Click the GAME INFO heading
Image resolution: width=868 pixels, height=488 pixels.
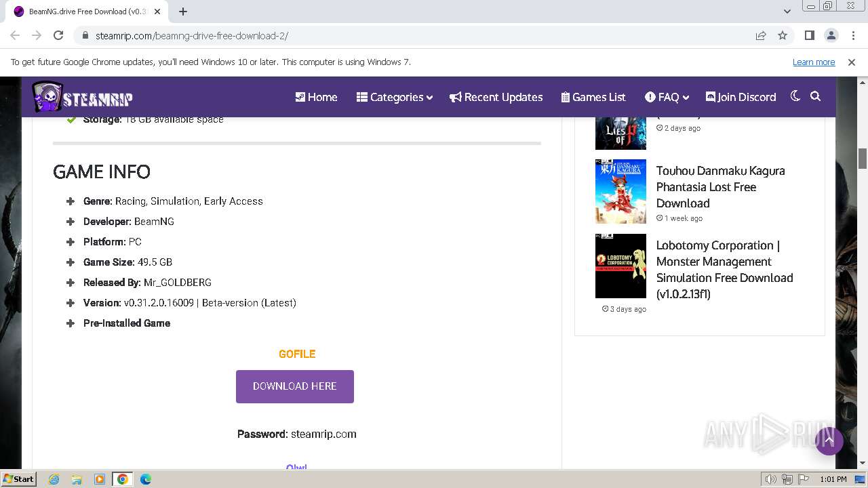click(102, 171)
